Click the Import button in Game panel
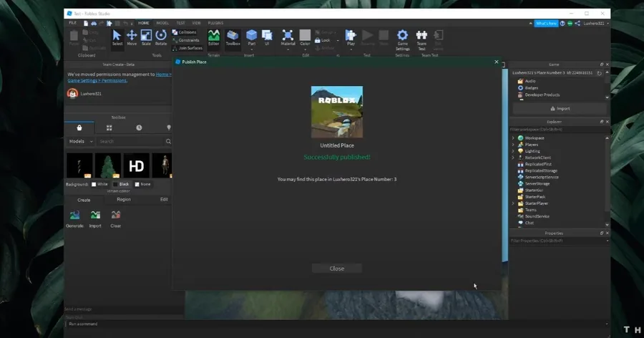The height and width of the screenshot is (338, 644). tap(560, 109)
